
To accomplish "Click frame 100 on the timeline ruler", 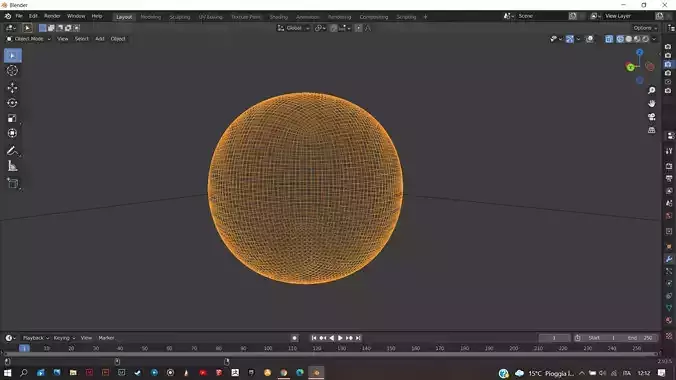I will coord(268,348).
